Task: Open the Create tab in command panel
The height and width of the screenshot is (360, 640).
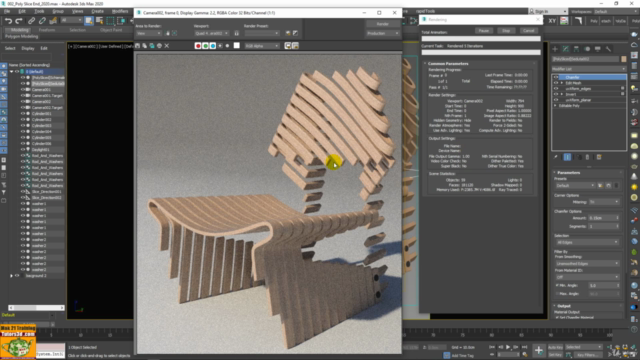Action: tap(555, 49)
